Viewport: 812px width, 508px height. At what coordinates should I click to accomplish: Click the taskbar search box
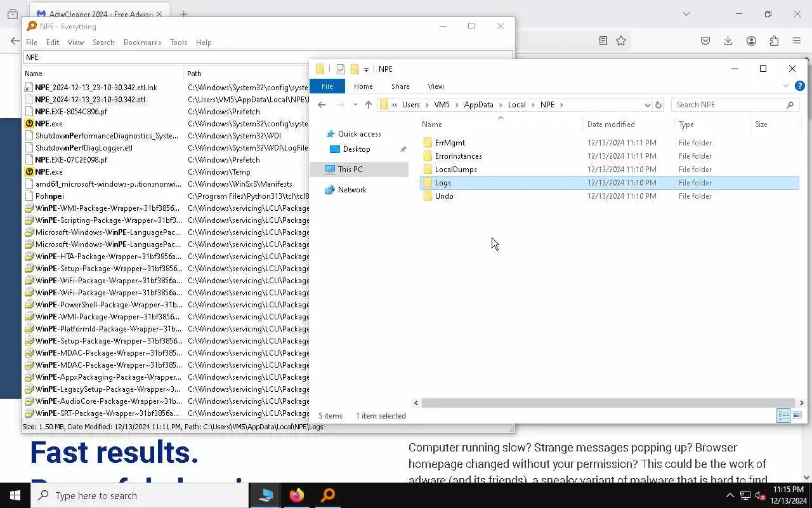pyautogui.click(x=139, y=495)
